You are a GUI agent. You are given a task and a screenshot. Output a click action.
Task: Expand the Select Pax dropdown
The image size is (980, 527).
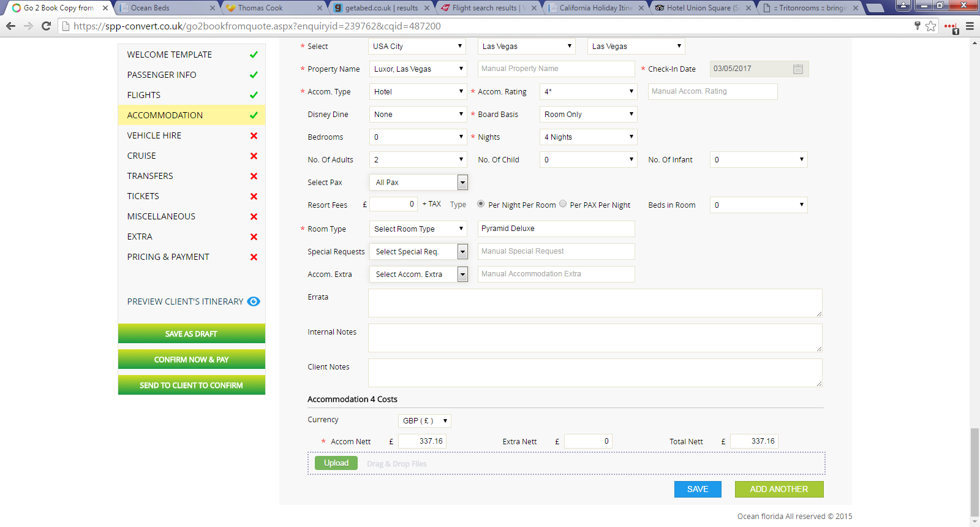click(x=418, y=183)
